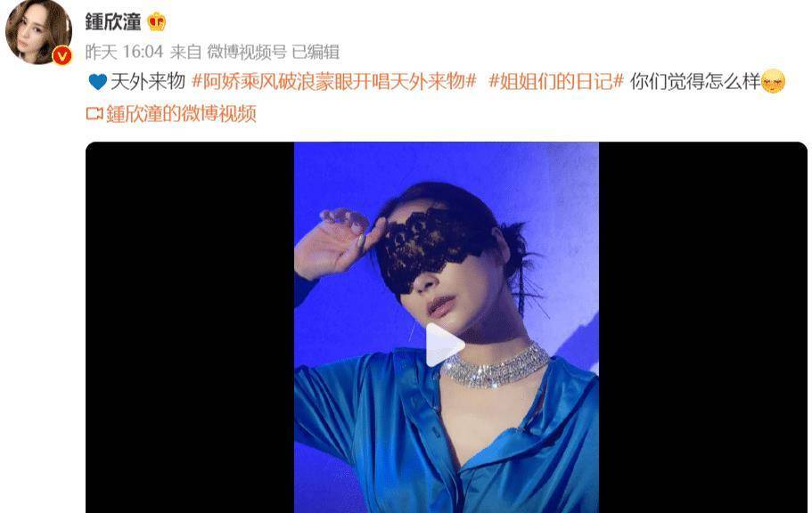
Task: Click the left black letterbox of video
Action: (190, 327)
